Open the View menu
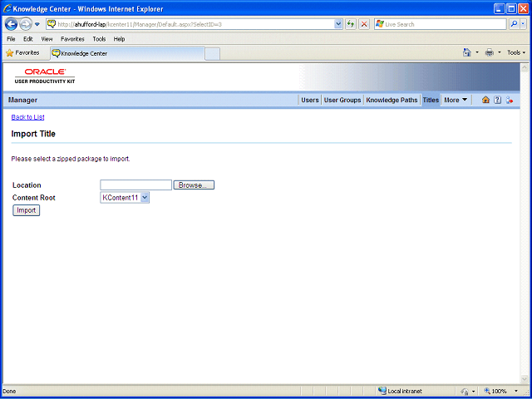The width and height of the screenshot is (532, 399). click(x=47, y=39)
